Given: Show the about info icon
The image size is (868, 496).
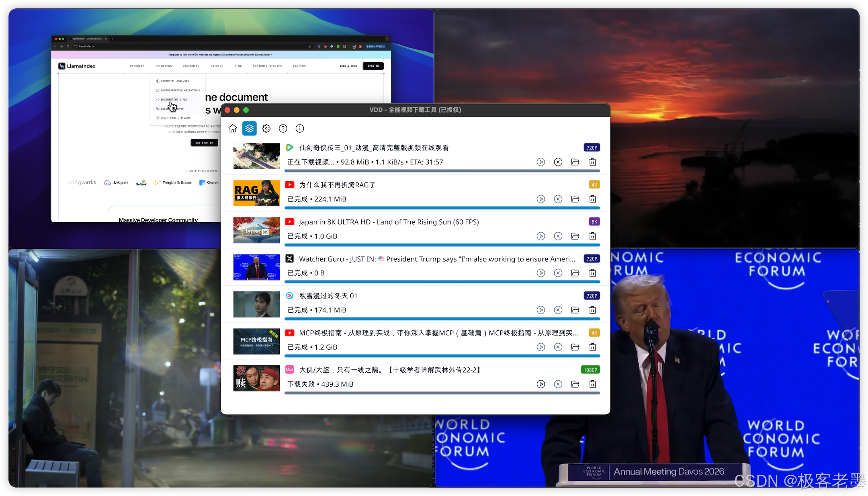Looking at the screenshot, I should 300,129.
